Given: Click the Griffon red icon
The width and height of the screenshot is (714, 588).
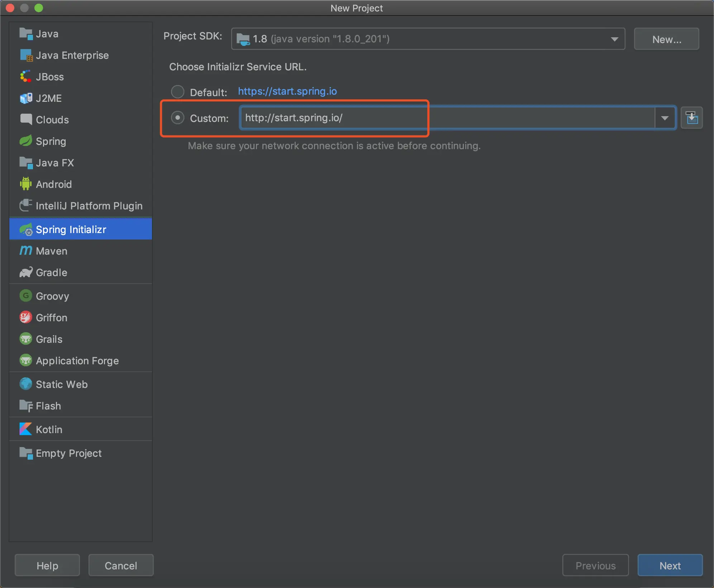Looking at the screenshot, I should [x=26, y=317].
